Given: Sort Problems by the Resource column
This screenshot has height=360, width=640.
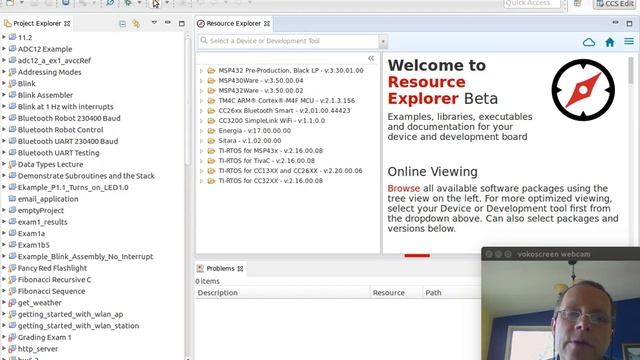Looking at the screenshot, I should (x=396, y=293).
